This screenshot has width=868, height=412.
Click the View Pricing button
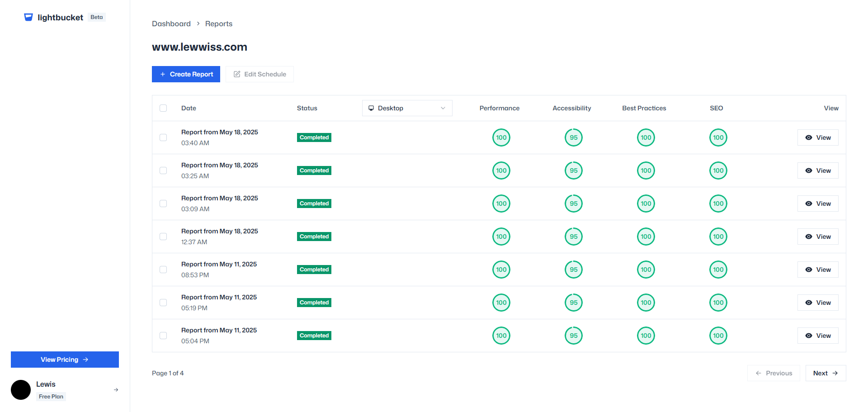[x=65, y=360]
